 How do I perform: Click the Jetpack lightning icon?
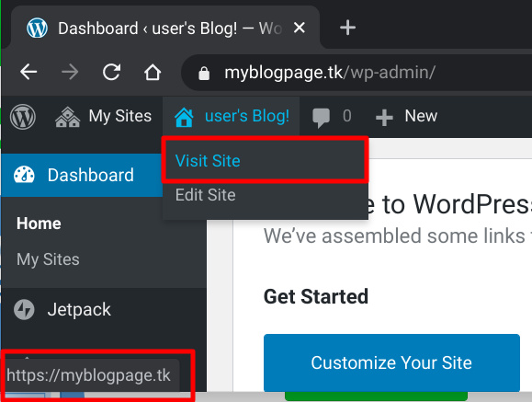(x=24, y=310)
